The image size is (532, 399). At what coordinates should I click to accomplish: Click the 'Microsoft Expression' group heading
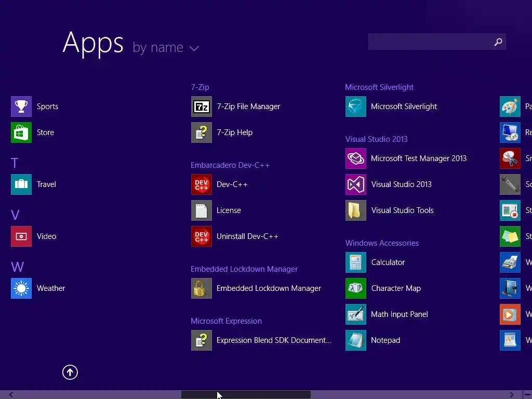[x=226, y=321]
